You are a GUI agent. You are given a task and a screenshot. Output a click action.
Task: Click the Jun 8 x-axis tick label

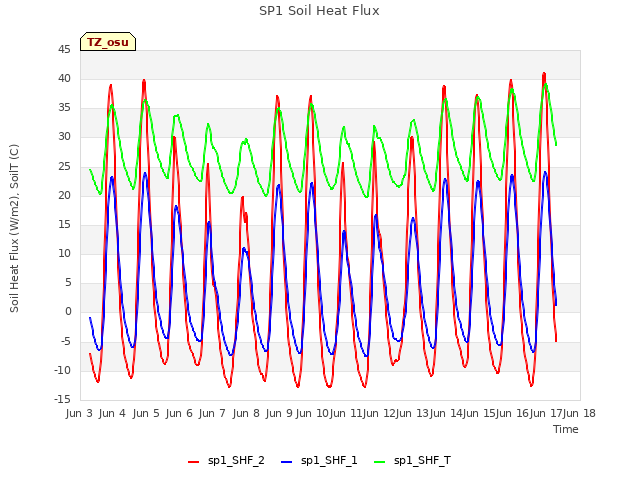point(246,413)
